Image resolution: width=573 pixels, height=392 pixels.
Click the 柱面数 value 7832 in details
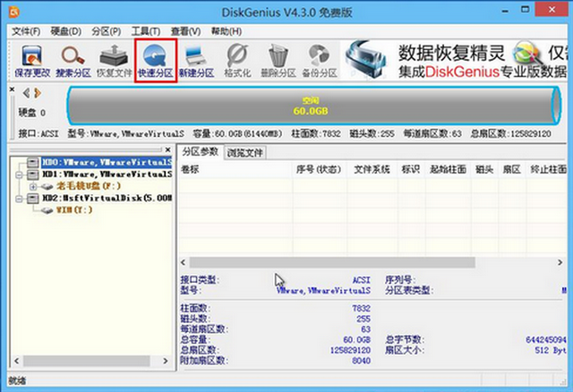(x=361, y=309)
